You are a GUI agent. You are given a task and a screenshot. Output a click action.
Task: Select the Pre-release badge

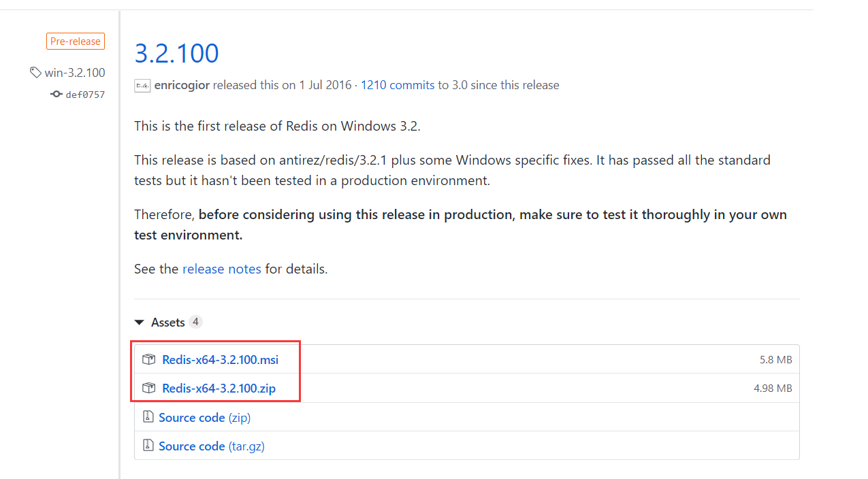click(x=75, y=41)
